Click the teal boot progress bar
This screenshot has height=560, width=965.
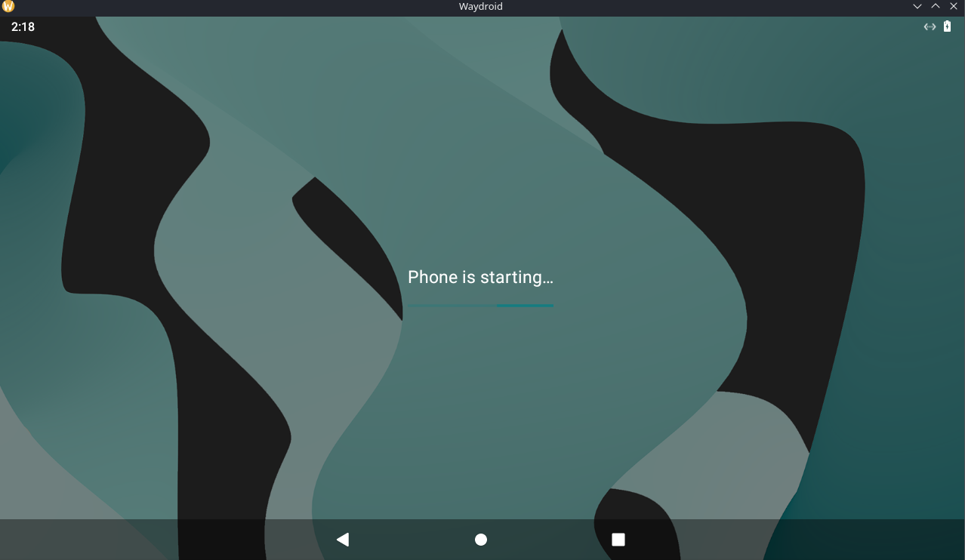(x=480, y=306)
